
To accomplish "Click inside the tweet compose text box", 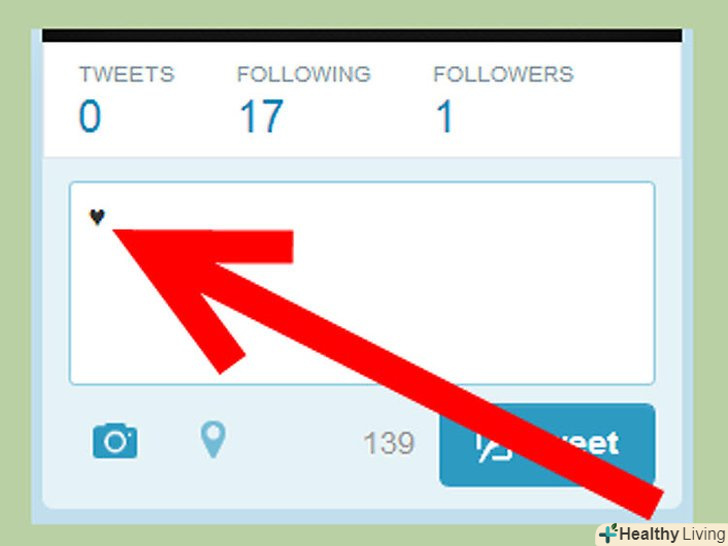I will coord(362,283).
